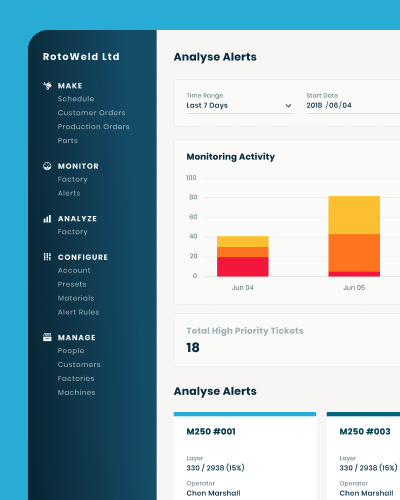
Task: Open the M250 #003 alert card
Action: pyautogui.click(x=363, y=456)
